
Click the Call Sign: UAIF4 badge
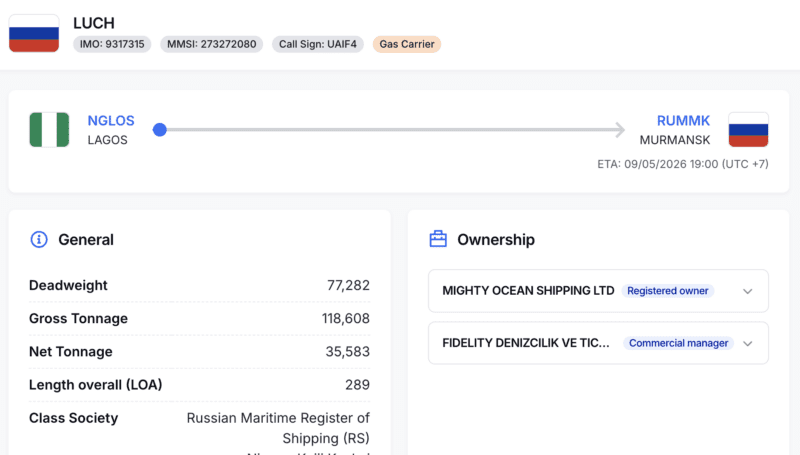[x=317, y=44]
